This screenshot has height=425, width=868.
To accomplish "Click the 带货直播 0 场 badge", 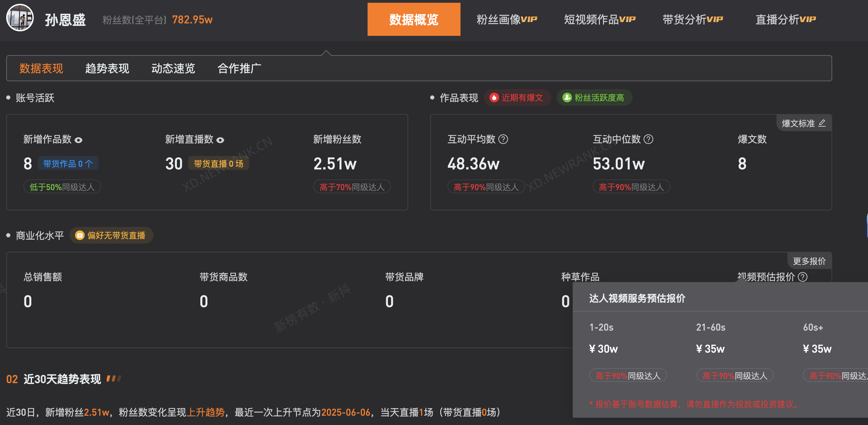I will (x=219, y=164).
